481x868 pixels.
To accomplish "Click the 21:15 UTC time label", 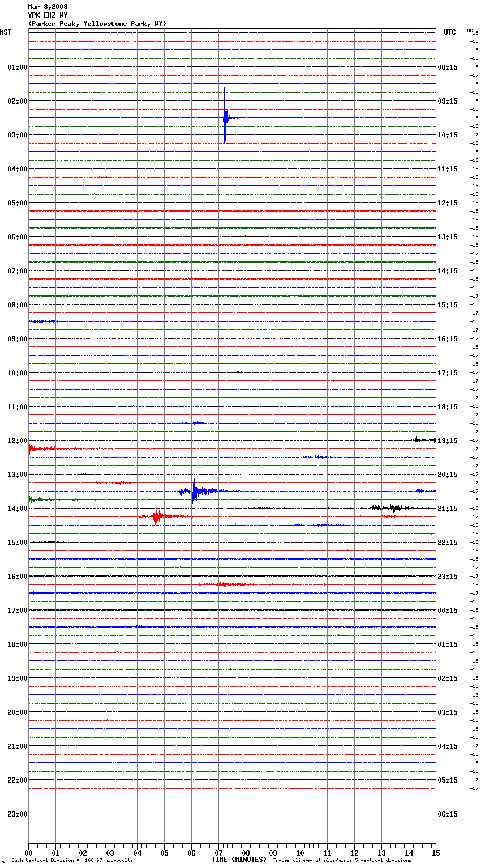I will [x=448, y=509].
